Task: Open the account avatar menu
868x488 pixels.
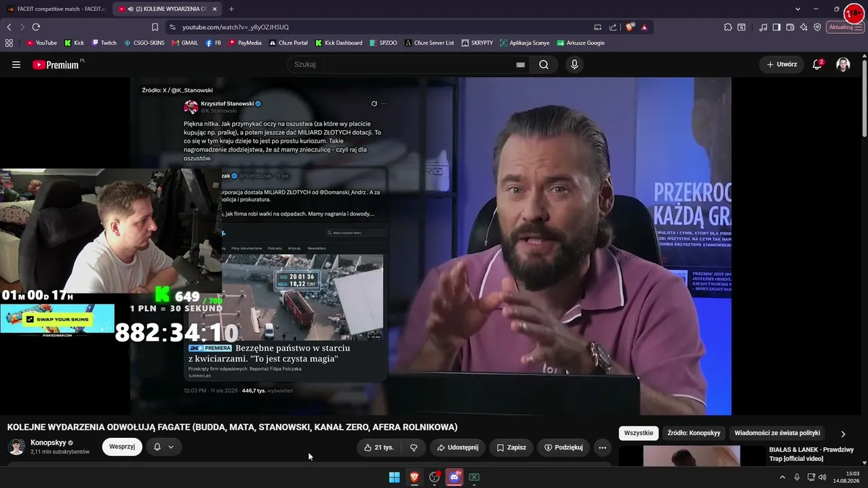Action: [x=843, y=64]
